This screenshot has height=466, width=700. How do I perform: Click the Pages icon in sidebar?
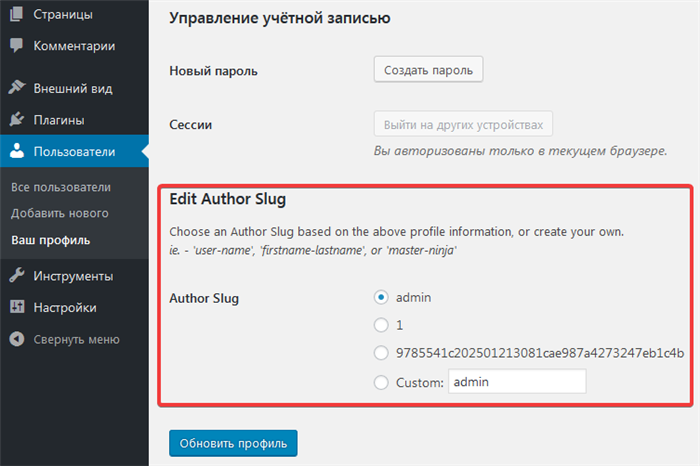17,14
